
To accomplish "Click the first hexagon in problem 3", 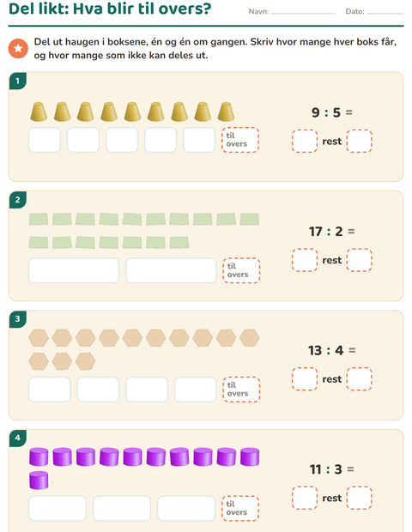I will (39, 338).
